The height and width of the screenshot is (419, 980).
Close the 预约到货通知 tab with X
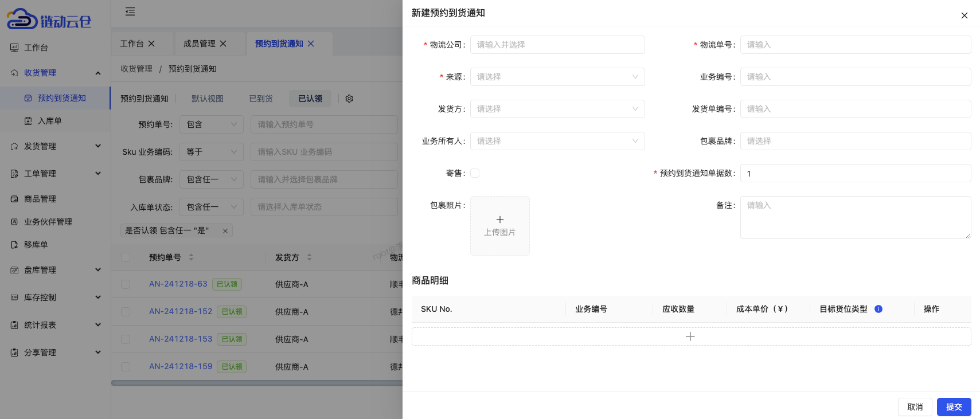311,44
